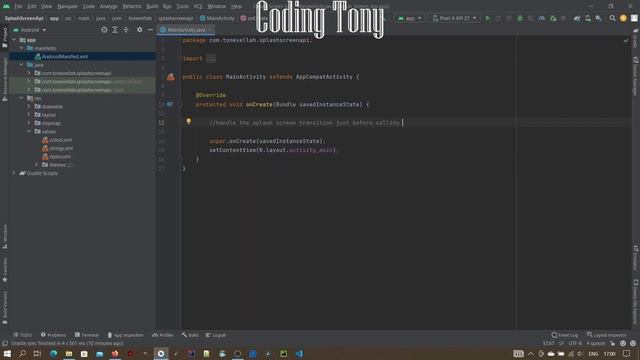Image resolution: width=640 pixels, height=360 pixels.
Task: Collapse the values folder
Action: [29, 132]
